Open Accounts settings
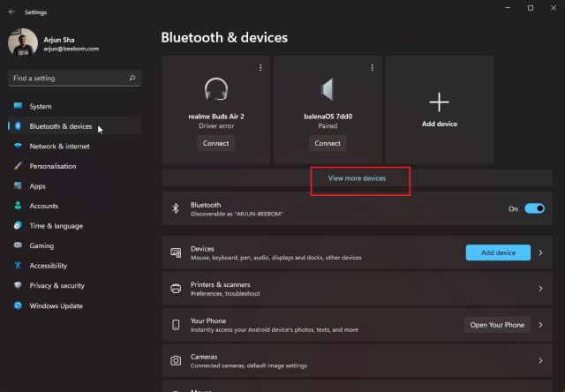Image resolution: width=565 pixels, height=392 pixels. point(74,206)
